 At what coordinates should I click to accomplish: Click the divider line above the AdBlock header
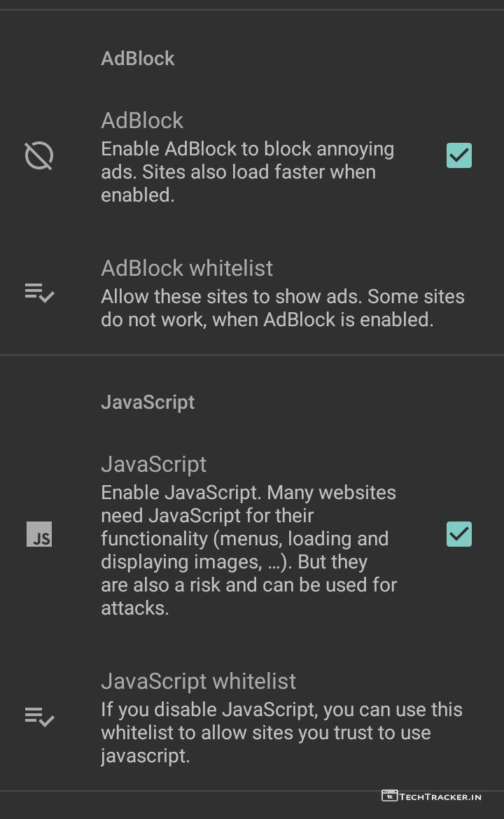point(252,10)
